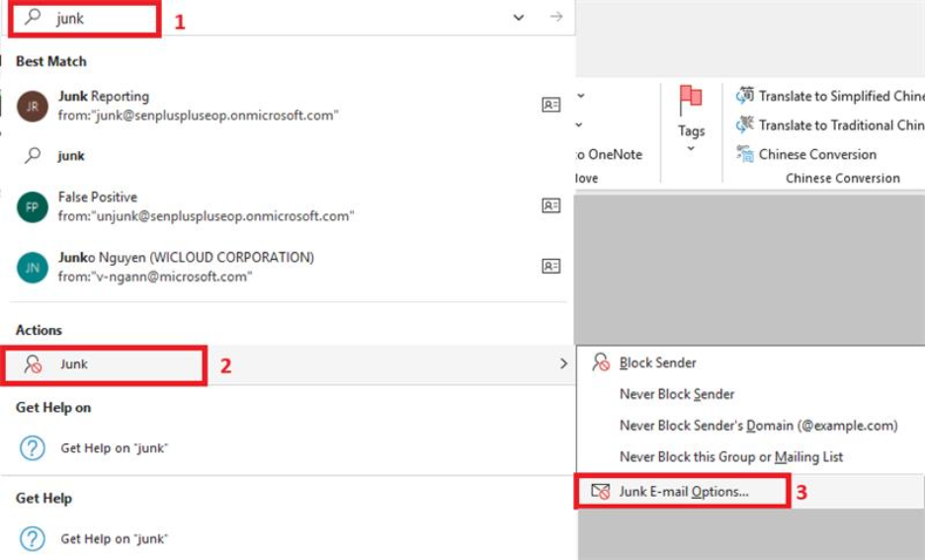Click the Junk E-mail Options envelope icon
This screenshot has width=925, height=560.
pos(601,491)
